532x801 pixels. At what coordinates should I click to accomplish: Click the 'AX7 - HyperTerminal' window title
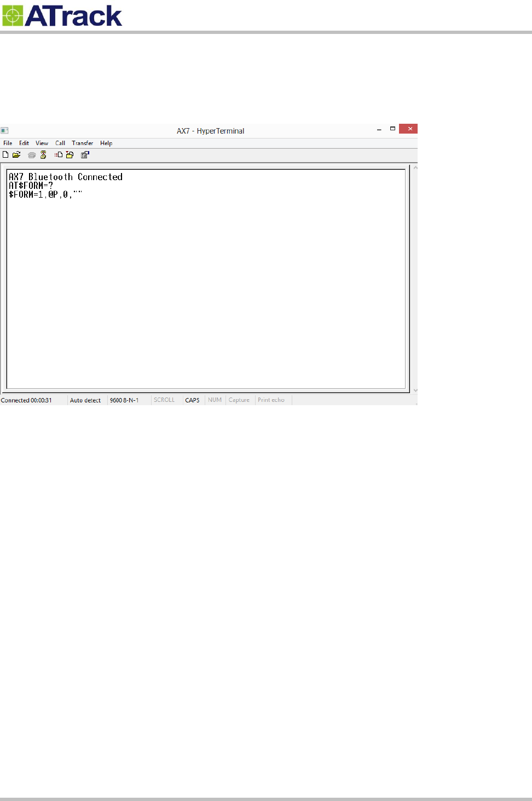[x=210, y=131]
